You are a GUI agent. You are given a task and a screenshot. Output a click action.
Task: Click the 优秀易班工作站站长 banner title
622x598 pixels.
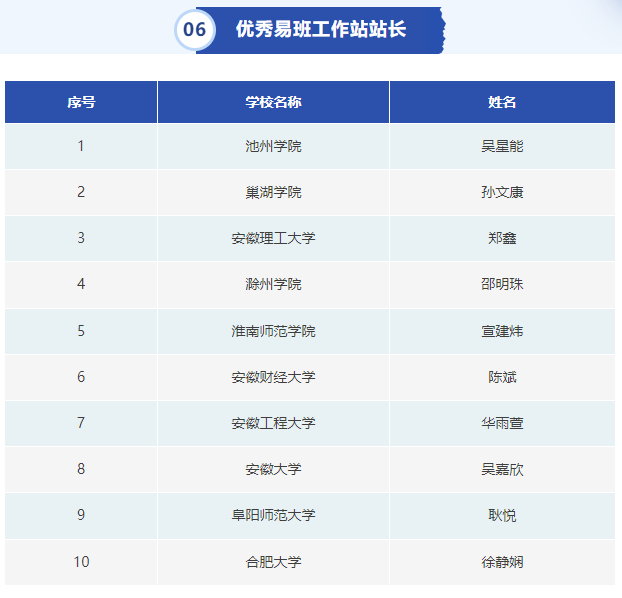321,29
